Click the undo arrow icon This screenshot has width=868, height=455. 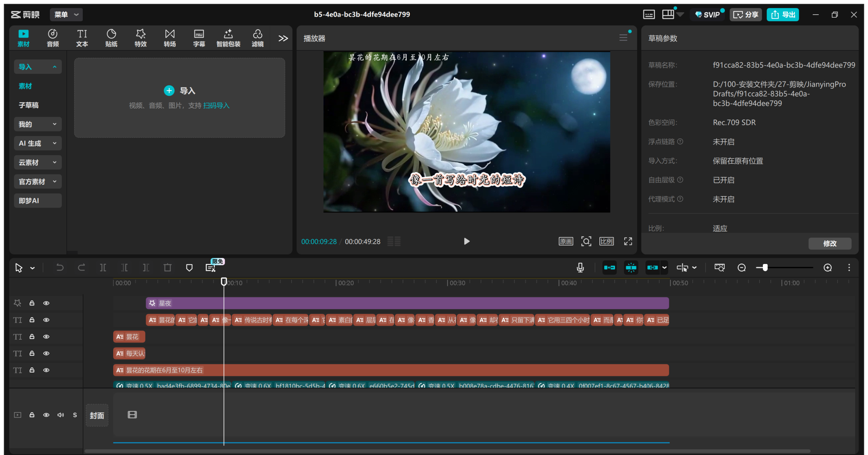click(x=60, y=268)
